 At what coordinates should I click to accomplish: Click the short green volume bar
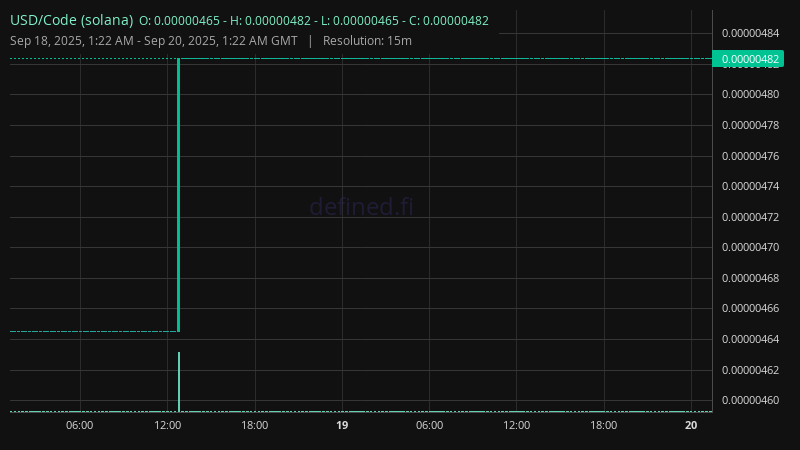[x=179, y=382]
